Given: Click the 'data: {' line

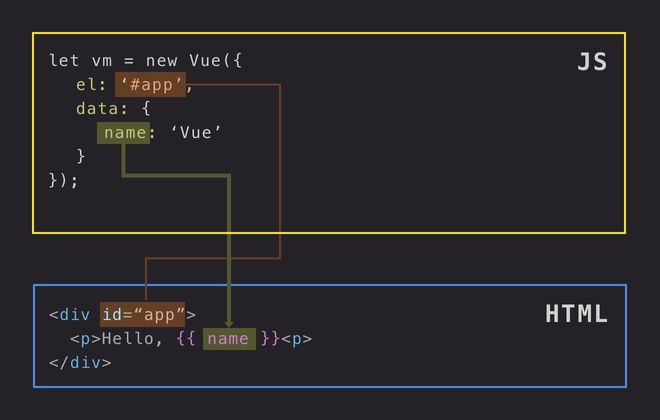Looking at the screenshot, I should [113, 109].
